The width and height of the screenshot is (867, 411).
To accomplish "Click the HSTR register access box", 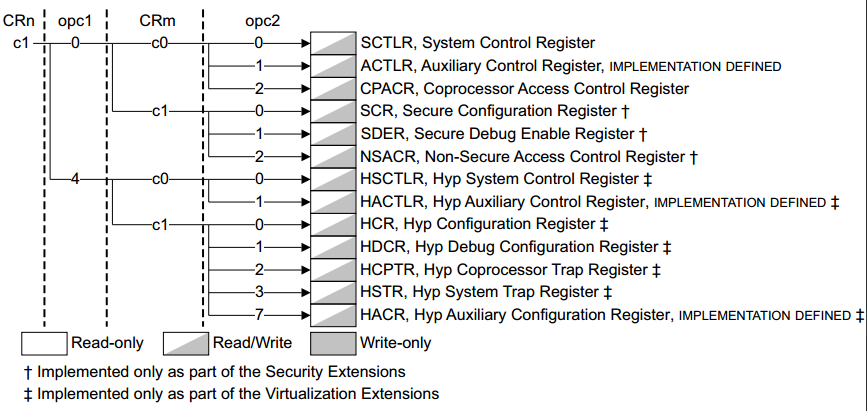I will [333, 293].
